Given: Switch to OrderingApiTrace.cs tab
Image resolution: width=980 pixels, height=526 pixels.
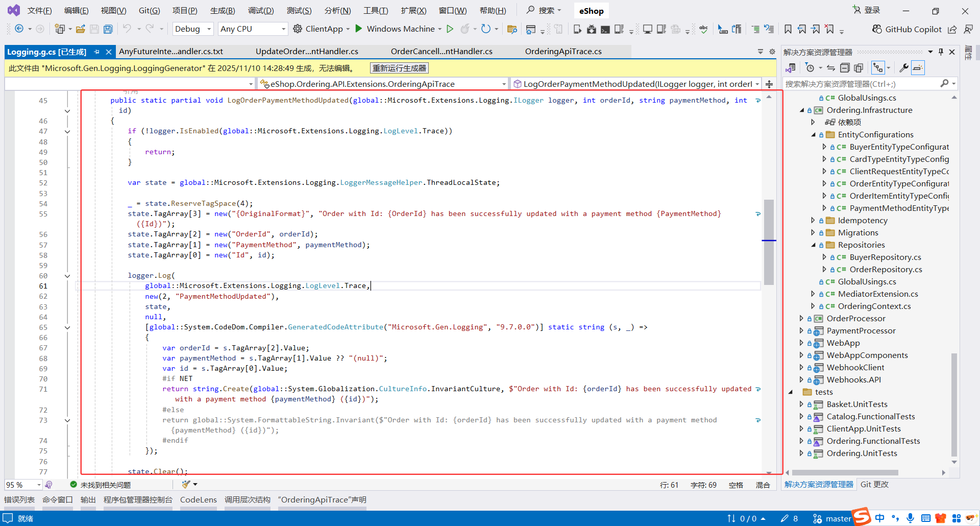Looking at the screenshot, I should tap(563, 52).
